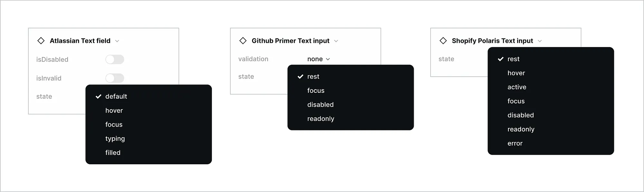644x192 pixels.
Task: Toggle the isDisabled switch
Action: pos(115,59)
